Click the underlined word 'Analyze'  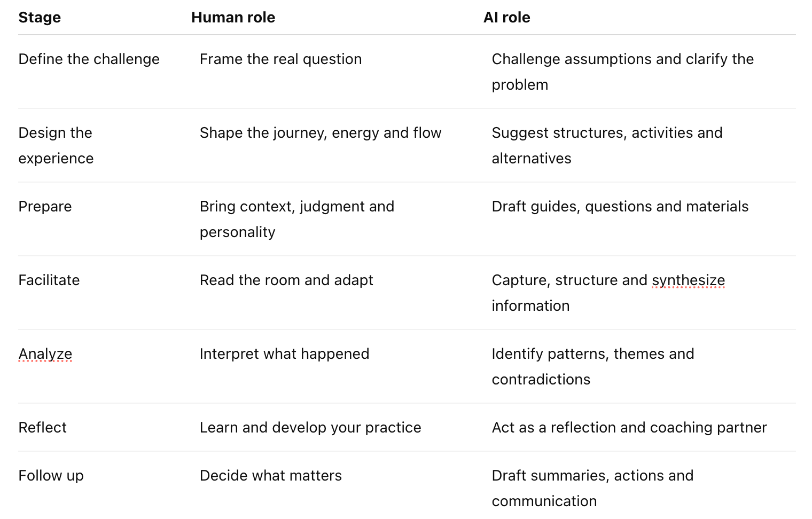click(45, 353)
